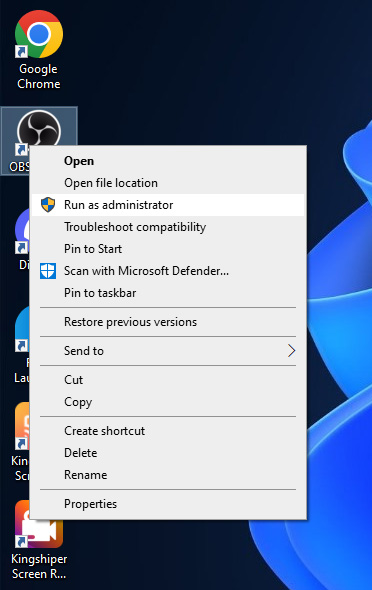Choose Open file location
This screenshot has width=372, height=590.
[x=168, y=183]
